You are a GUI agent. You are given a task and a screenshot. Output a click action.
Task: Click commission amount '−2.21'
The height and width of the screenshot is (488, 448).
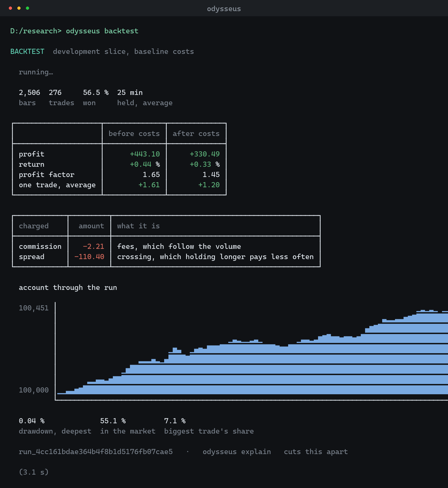coord(93,247)
